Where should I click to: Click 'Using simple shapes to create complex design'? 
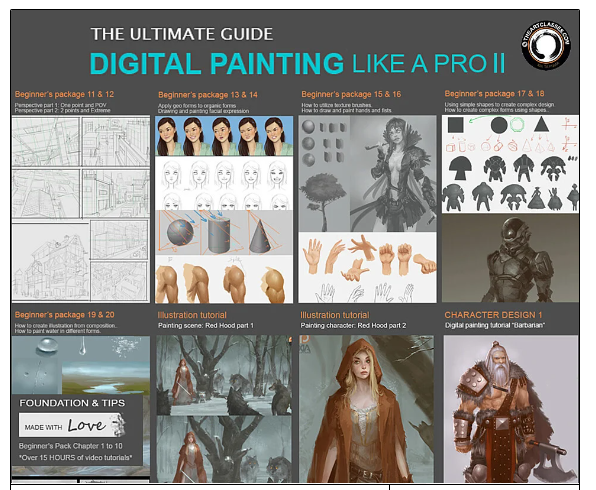click(499, 104)
